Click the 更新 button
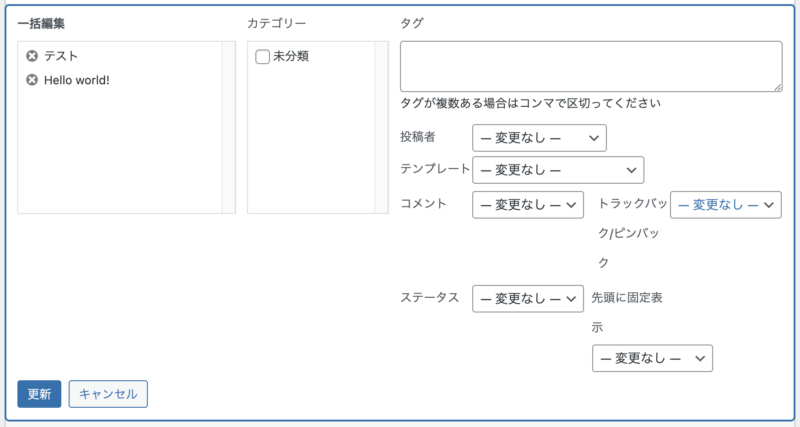The image size is (800, 427). pos(39,394)
